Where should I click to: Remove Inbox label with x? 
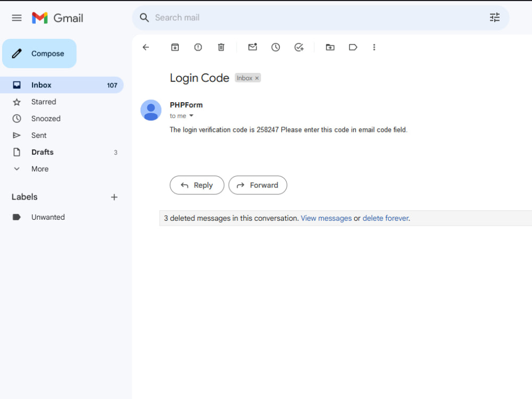point(257,78)
